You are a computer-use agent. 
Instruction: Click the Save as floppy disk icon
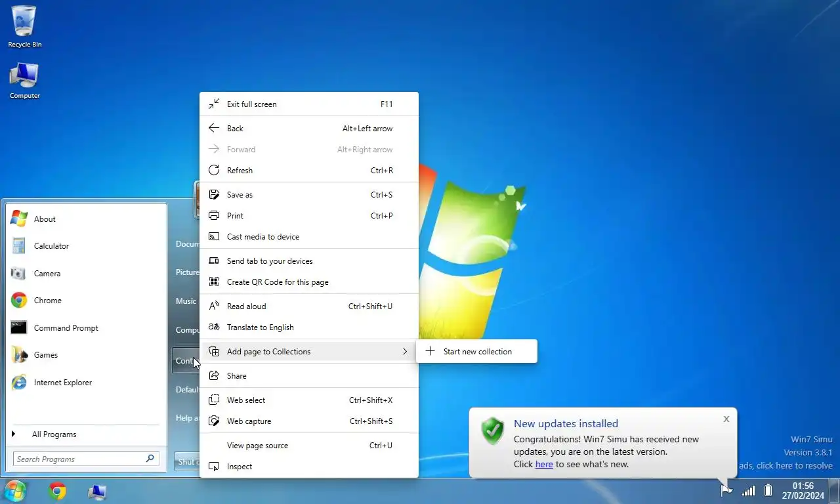(214, 195)
